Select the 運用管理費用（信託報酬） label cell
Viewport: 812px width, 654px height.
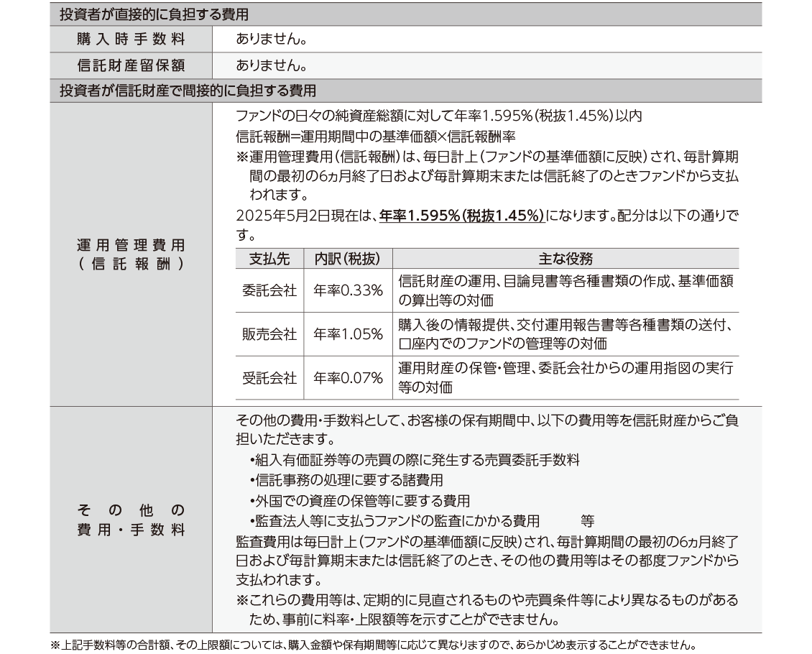(131, 254)
